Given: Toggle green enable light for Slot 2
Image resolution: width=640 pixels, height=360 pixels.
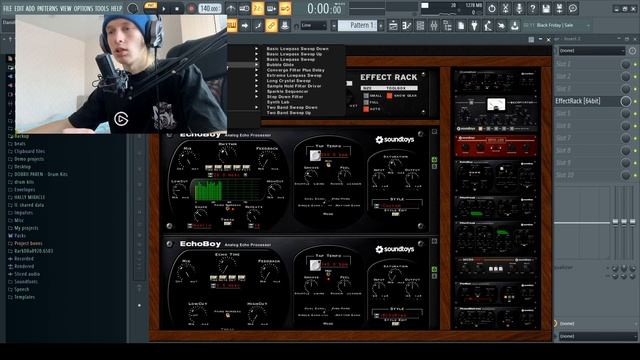Looking at the screenshot, I should click(635, 77).
